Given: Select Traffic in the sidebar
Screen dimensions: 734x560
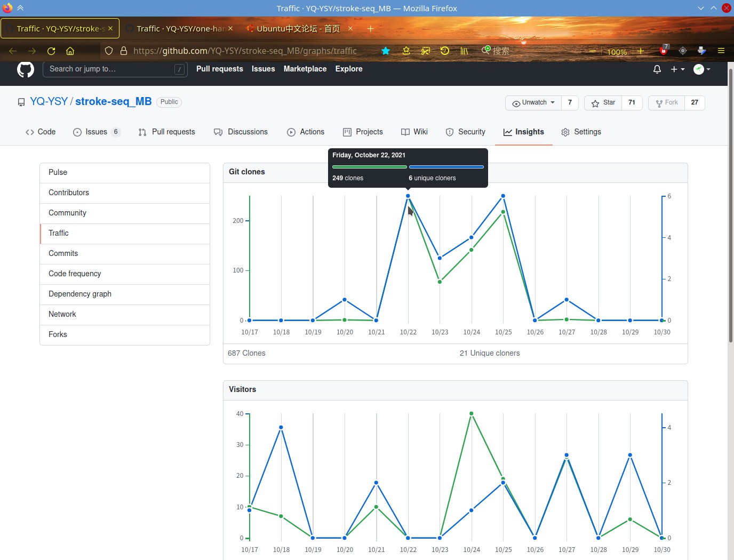Looking at the screenshot, I should 125,234.
